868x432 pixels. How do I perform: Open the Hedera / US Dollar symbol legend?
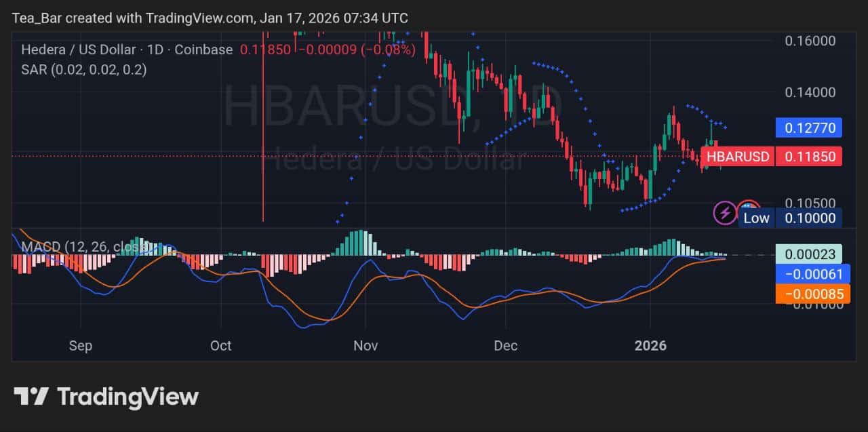(127, 50)
